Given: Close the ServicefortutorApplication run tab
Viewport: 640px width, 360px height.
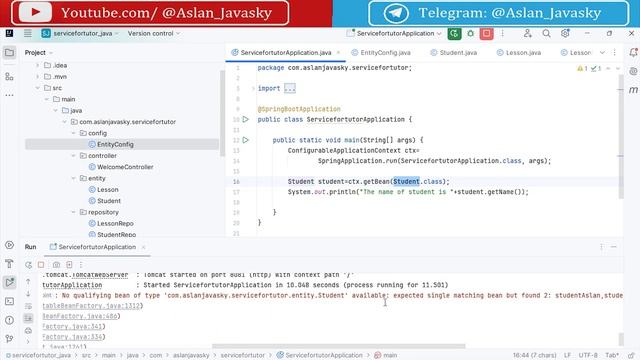Looking at the screenshot, I should (144, 247).
